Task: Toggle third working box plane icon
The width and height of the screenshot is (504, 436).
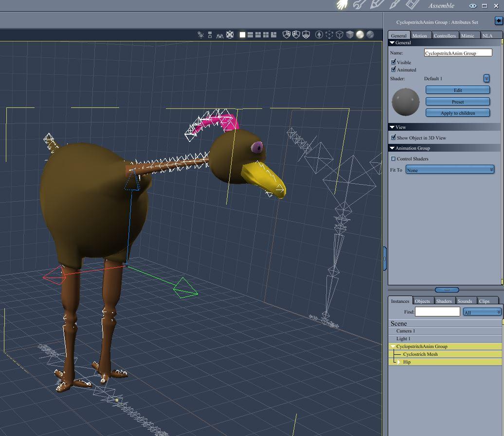Action: pos(306,35)
